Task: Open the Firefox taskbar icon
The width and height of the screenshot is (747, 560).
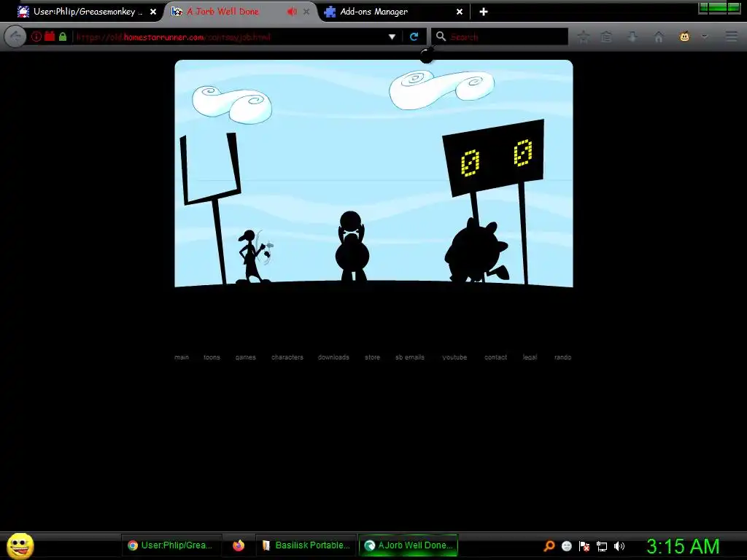Action: click(x=239, y=545)
